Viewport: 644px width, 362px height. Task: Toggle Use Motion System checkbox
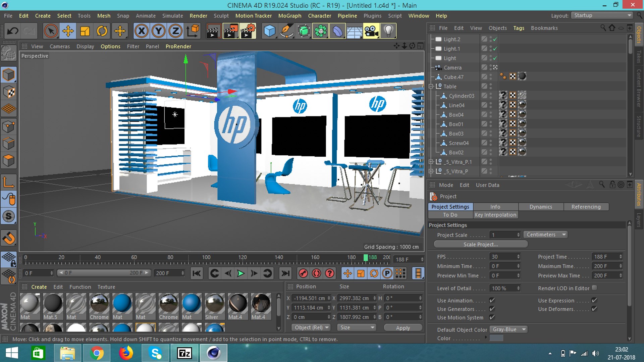click(492, 317)
